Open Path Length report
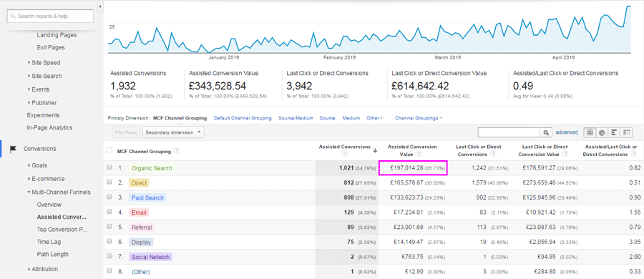The height and width of the screenshot is (279, 644). [x=52, y=255]
